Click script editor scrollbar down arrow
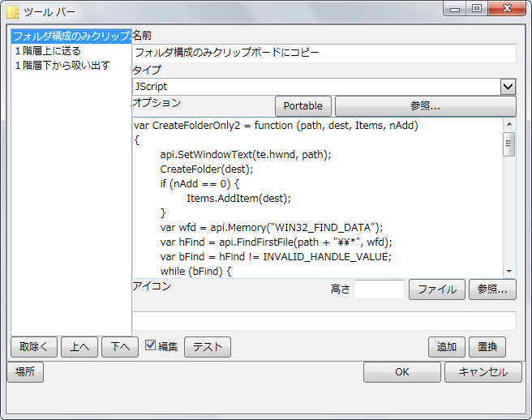 509,271
